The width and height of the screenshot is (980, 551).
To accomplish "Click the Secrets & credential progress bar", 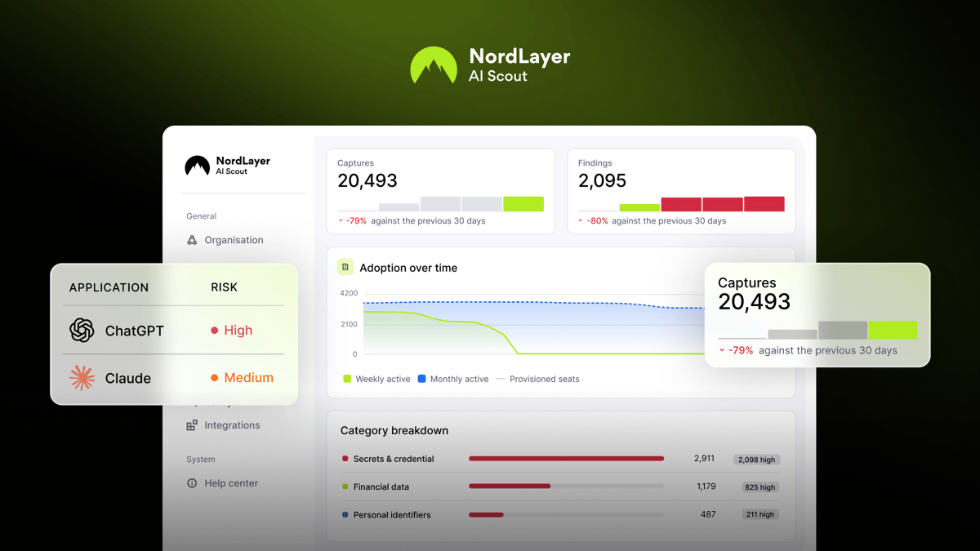I will click(x=566, y=459).
